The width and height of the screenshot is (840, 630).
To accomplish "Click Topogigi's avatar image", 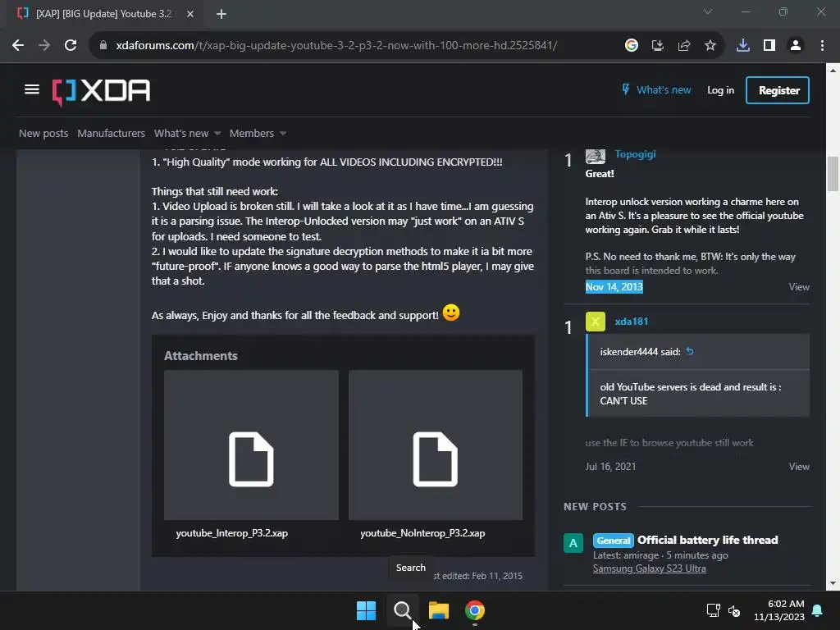I will tap(596, 156).
